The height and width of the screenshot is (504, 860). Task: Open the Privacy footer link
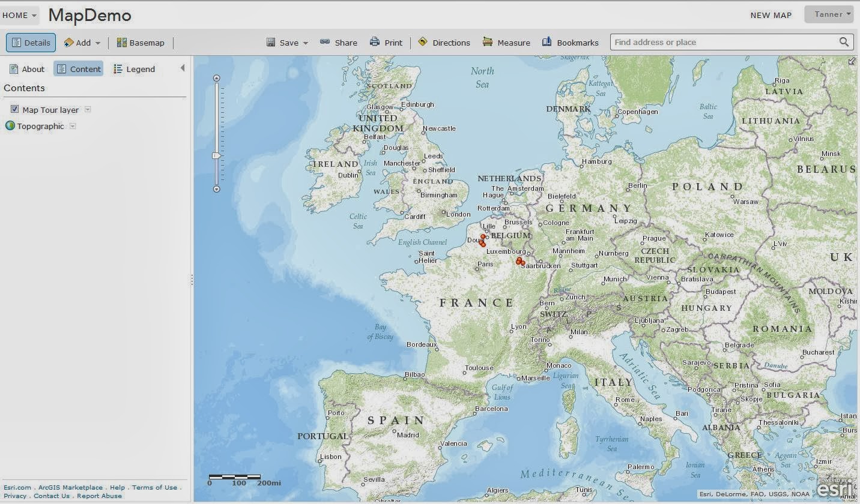(15, 496)
